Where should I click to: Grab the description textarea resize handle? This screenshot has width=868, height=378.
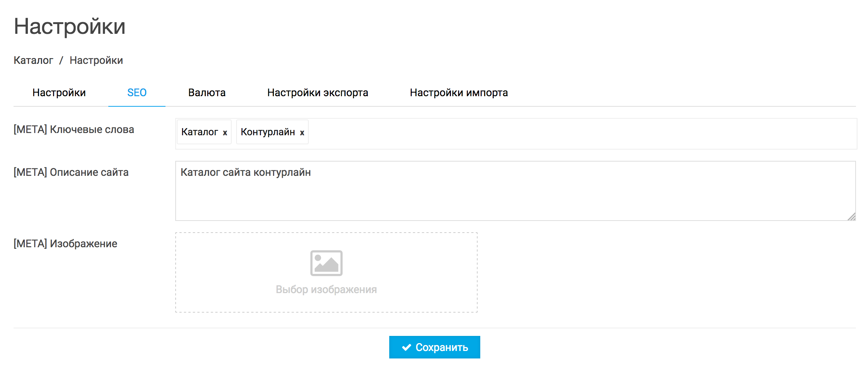point(851,216)
